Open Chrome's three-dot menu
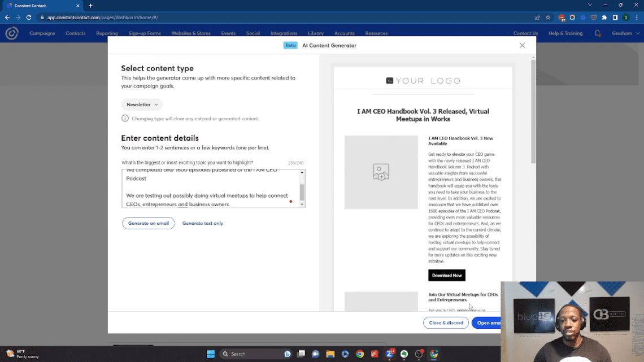The height and width of the screenshot is (362, 644). coord(637,18)
